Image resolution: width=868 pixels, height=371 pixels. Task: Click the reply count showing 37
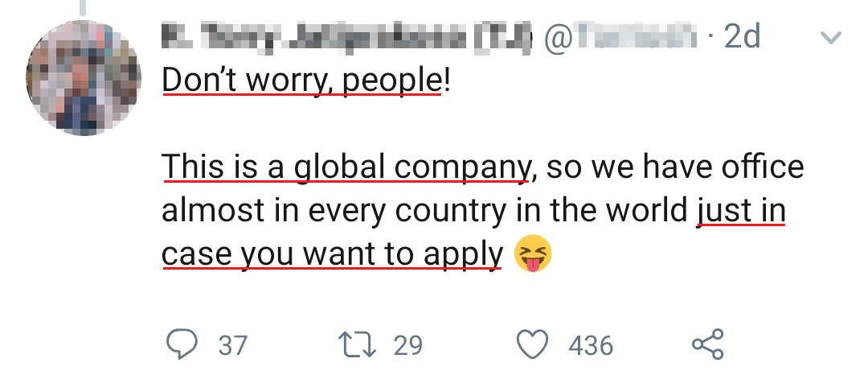[x=232, y=345]
